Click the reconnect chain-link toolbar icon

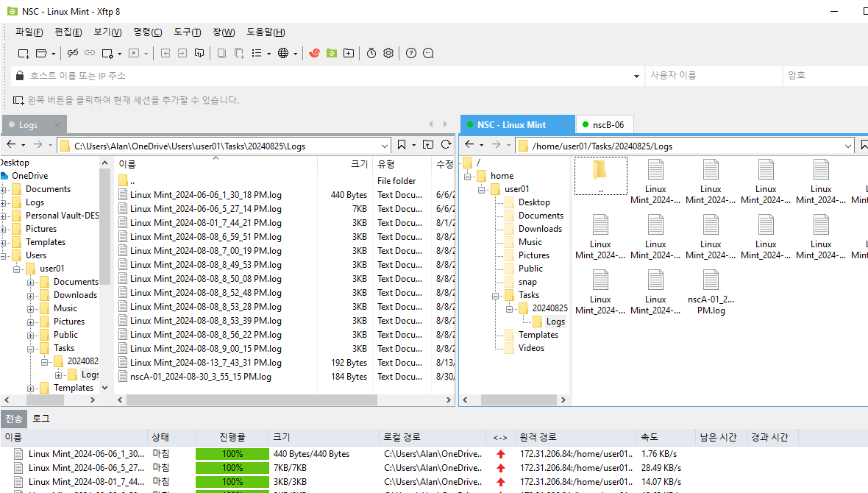90,53
